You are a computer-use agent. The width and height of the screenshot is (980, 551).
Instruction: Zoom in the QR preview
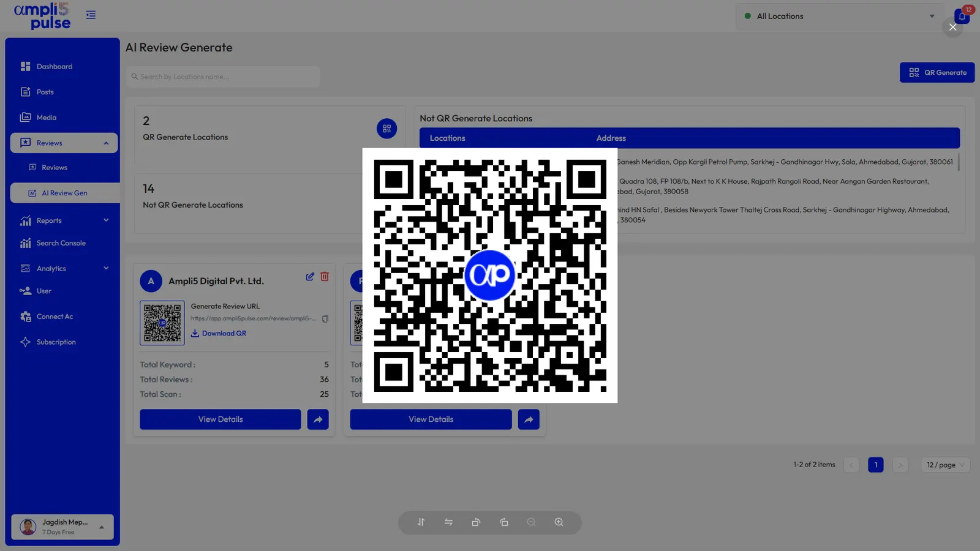tap(559, 522)
